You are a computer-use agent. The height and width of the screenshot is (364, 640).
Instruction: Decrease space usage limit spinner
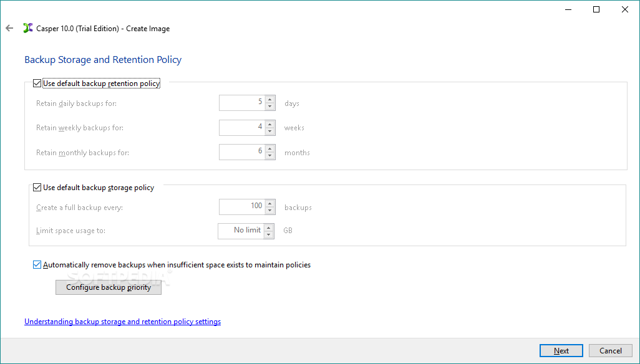(269, 234)
